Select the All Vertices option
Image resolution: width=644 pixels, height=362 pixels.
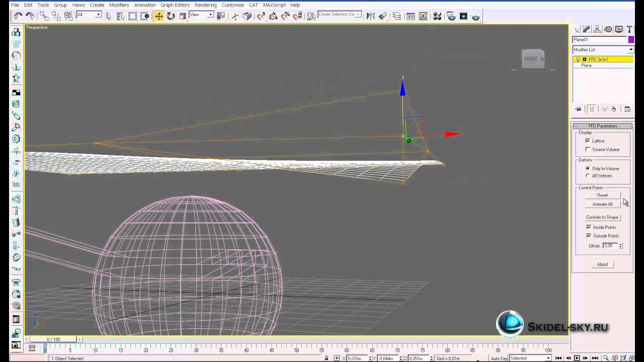click(588, 176)
